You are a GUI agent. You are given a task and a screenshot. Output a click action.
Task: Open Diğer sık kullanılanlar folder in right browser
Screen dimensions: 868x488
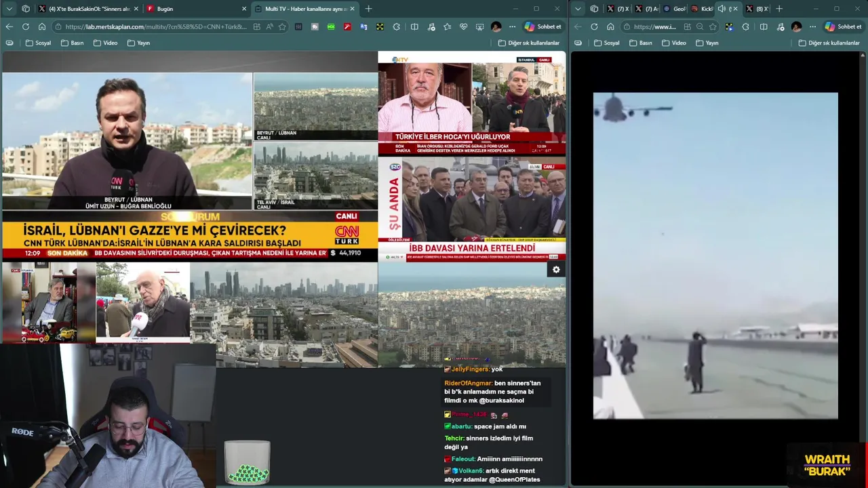(829, 43)
